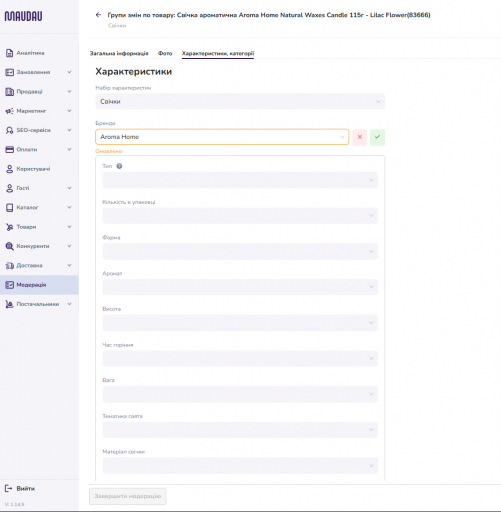This screenshot has height=512, width=501.
Task: Reject the brand change with red X
Action: click(x=359, y=137)
